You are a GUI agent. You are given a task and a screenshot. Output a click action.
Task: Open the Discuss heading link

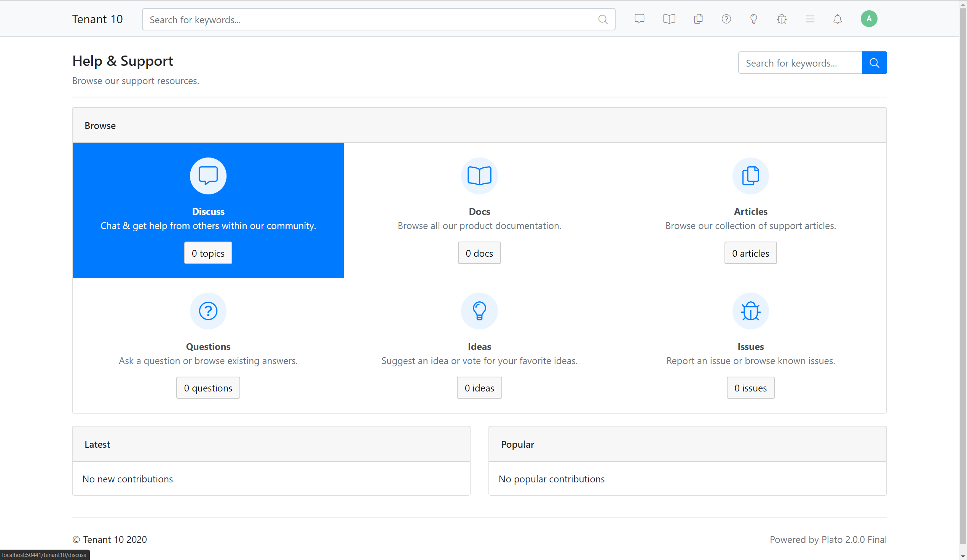click(x=208, y=212)
